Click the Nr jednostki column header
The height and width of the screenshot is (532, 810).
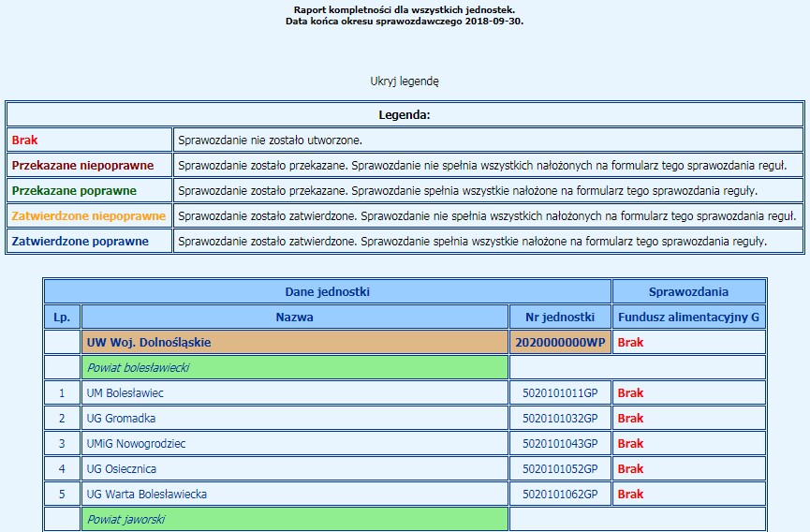click(560, 318)
